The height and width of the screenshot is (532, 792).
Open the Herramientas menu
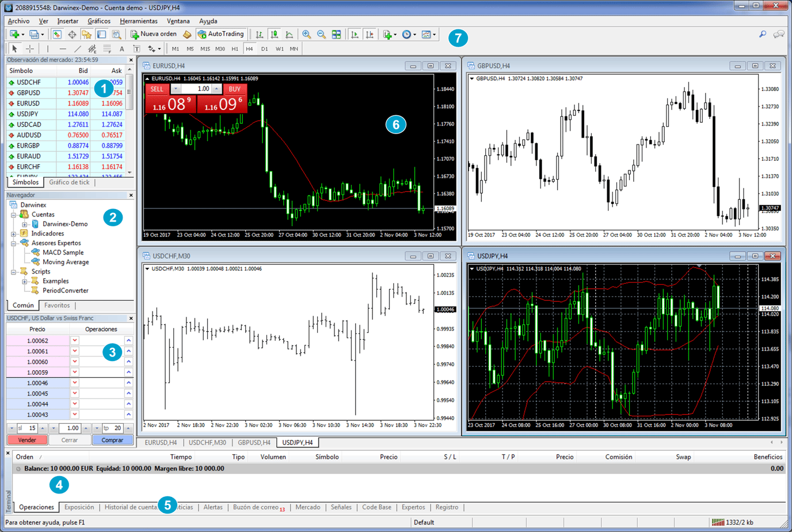coord(138,21)
